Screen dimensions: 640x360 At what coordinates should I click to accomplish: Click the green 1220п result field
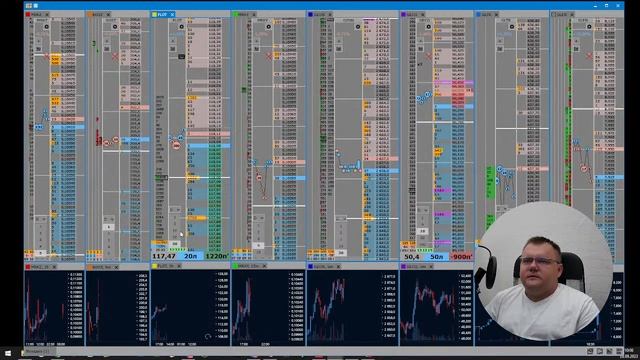coord(217,256)
